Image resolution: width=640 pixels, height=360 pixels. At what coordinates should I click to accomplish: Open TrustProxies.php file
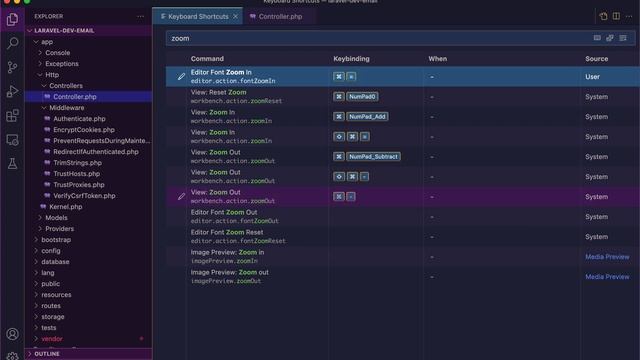tap(79, 185)
